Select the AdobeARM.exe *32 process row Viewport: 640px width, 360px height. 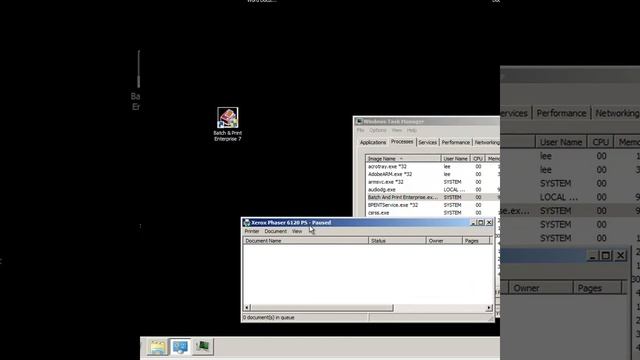point(433,174)
